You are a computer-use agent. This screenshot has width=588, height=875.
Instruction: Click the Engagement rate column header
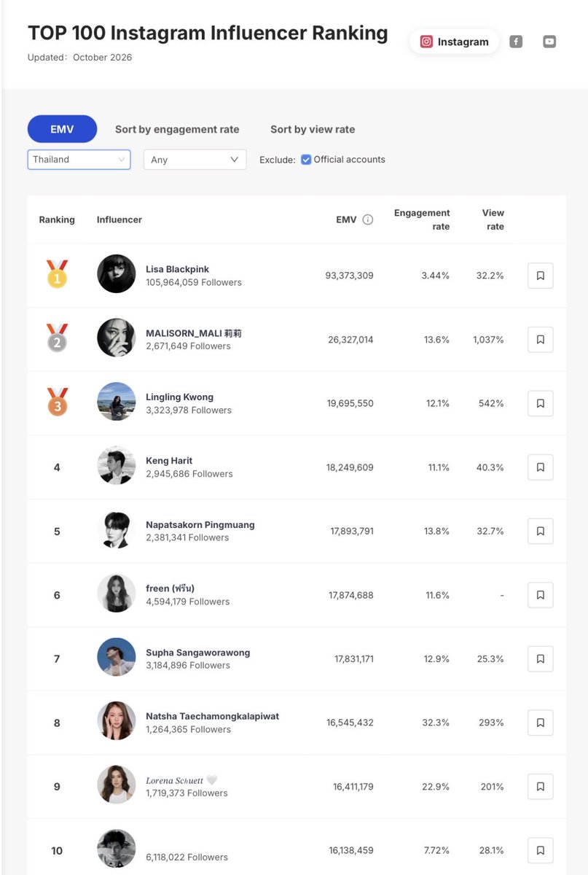click(x=422, y=219)
